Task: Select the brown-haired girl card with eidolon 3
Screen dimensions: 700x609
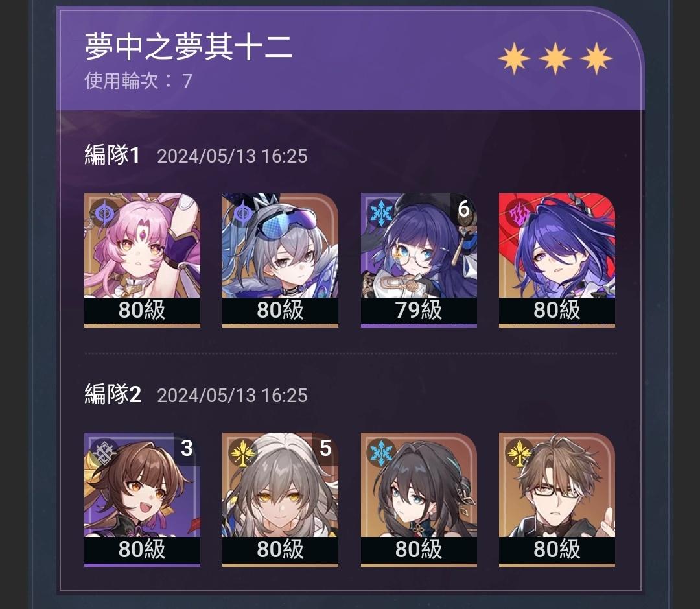Action: tap(142, 499)
